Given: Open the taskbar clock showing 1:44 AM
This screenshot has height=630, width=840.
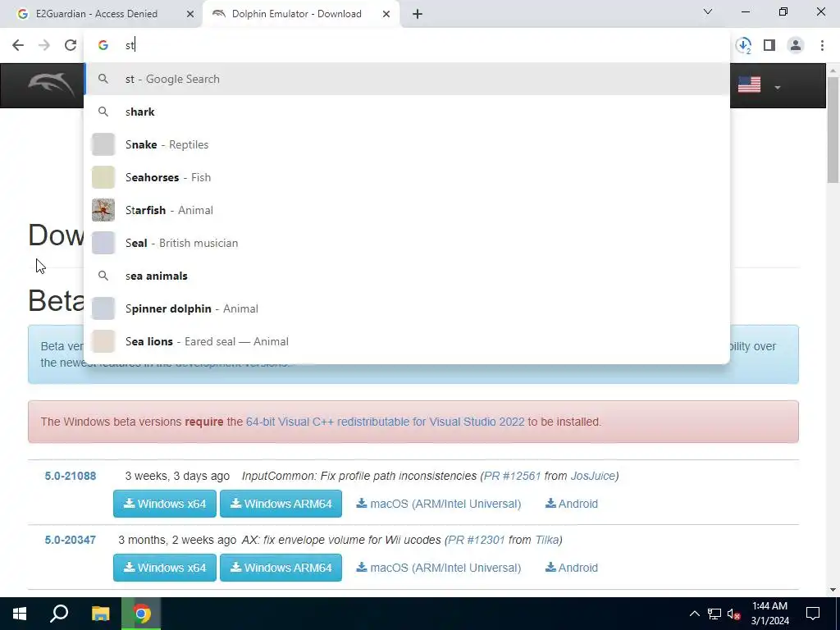Looking at the screenshot, I should (x=769, y=614).
